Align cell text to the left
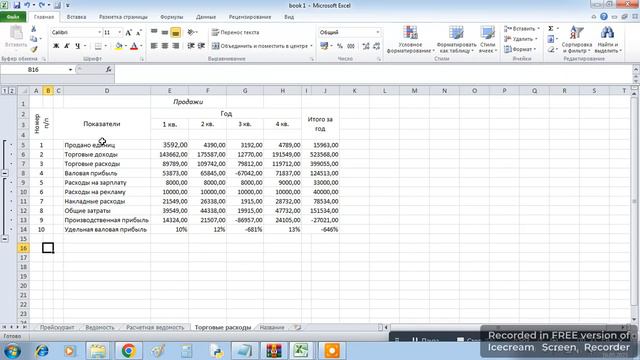Image resolution: width=640 pixels, height=360 pixels. click(154, 46)
